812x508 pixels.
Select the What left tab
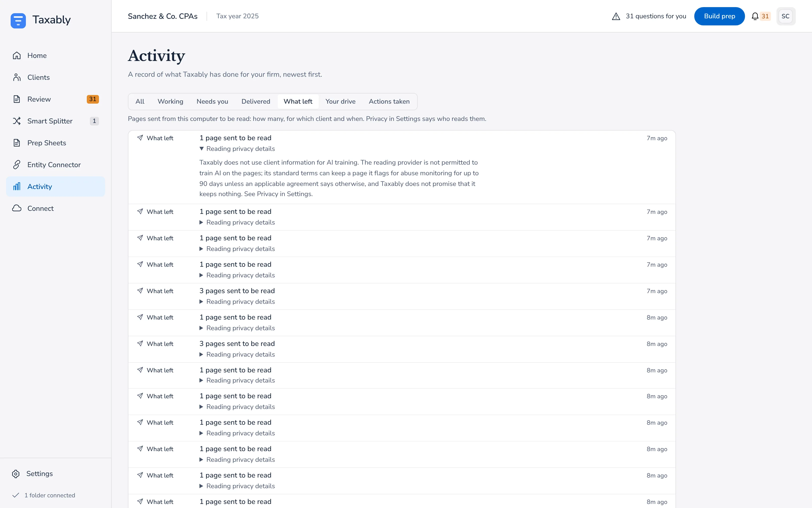point(298,101)
